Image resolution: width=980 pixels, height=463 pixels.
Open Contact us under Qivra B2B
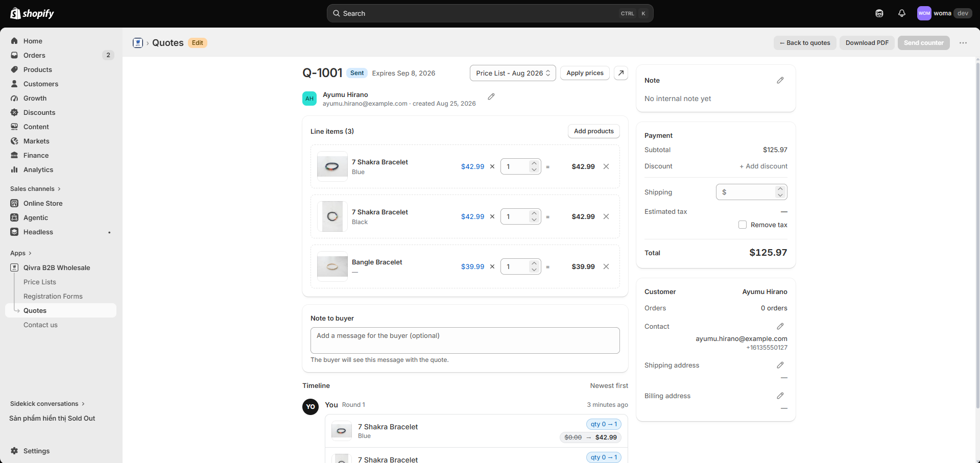click(x=40, y=325)
